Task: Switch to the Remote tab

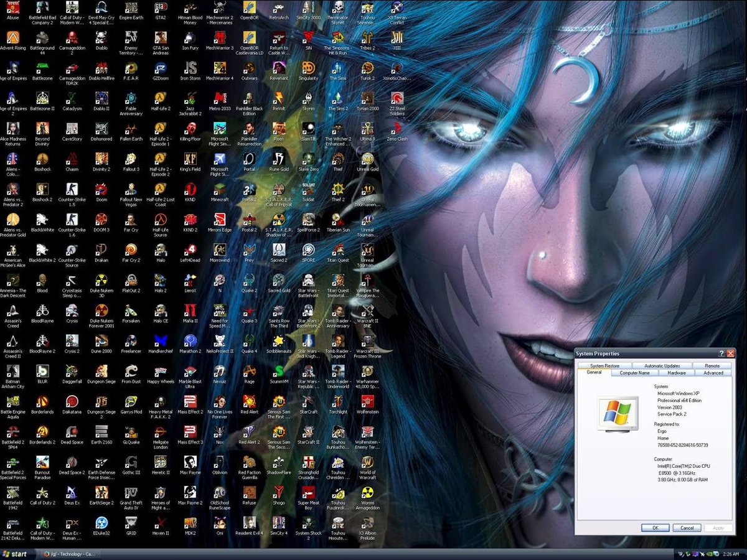Action: tap(712, 366)
